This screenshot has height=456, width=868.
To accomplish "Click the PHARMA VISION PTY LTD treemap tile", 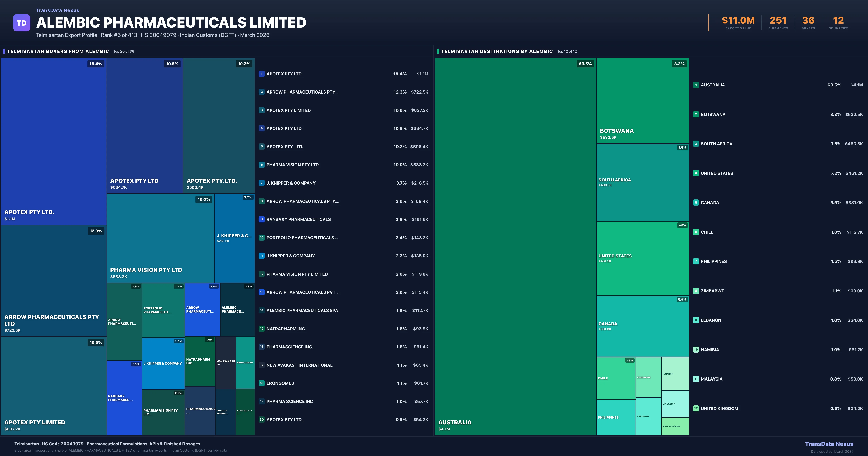I will pyautogui.click(x=160, y=238).
